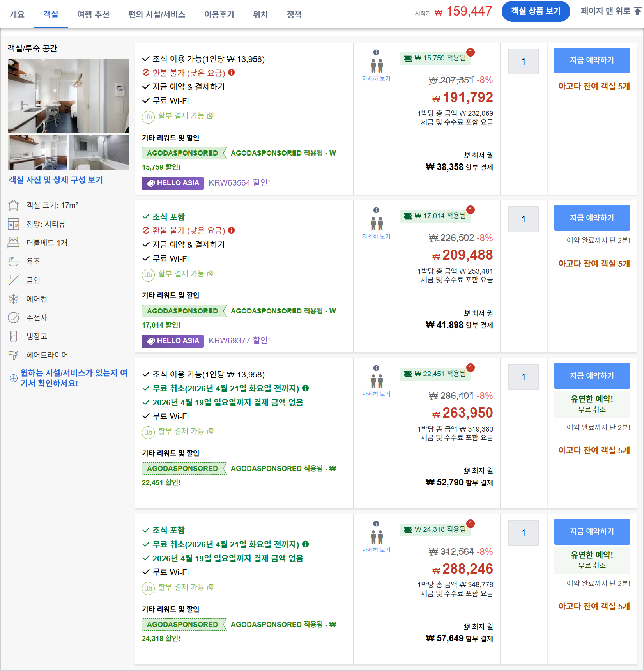Click info icon beside fourth offer 무료 취소
644x671 pixels.
pos(306,544)
